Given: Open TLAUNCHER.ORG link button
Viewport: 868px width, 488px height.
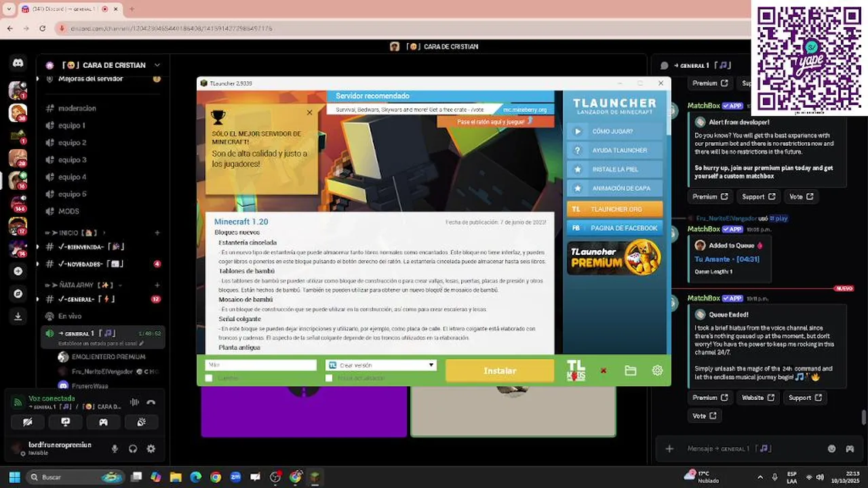Looking at the screenshot, I should pos(614,209).
